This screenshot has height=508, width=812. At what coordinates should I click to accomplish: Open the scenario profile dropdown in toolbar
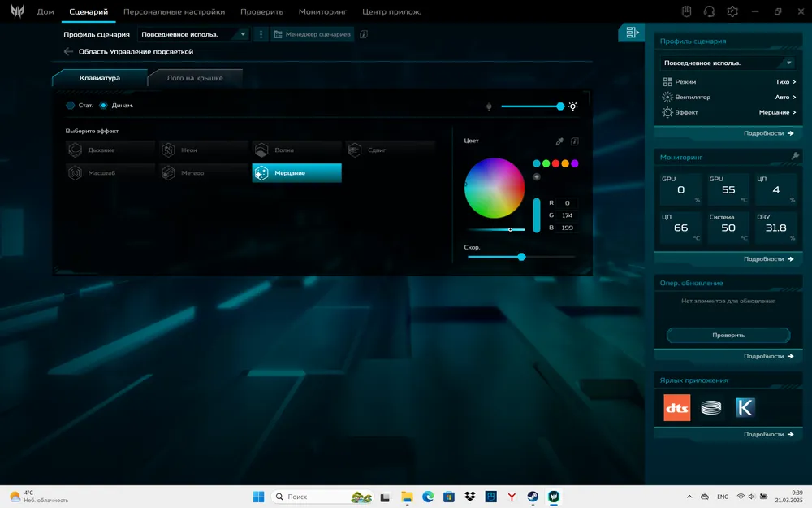[x=194, y=34]
